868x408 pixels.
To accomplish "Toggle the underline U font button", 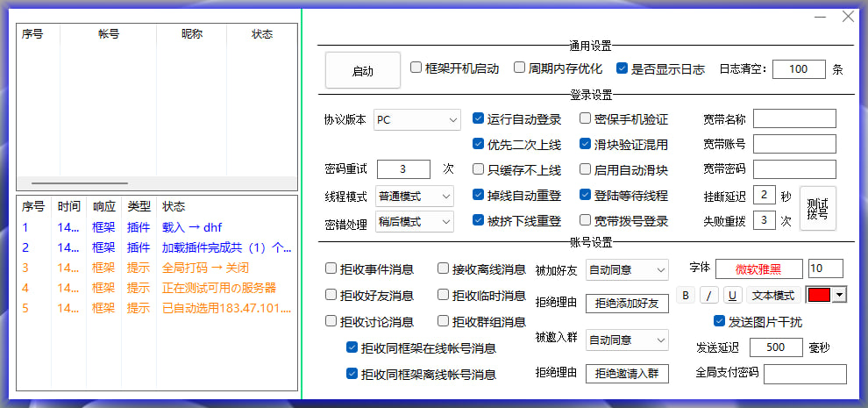I will [x=732, y=295].
